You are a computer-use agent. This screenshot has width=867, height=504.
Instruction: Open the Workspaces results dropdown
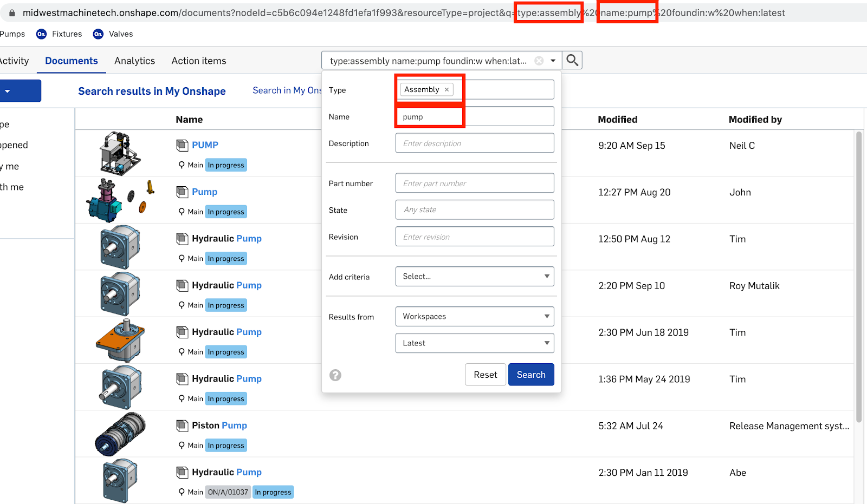coord(475,316)
